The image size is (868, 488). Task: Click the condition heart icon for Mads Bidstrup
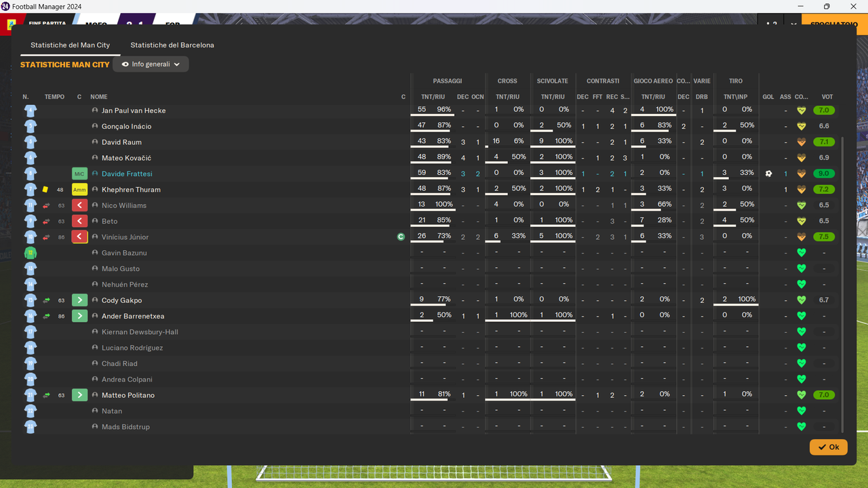point(801,427)
